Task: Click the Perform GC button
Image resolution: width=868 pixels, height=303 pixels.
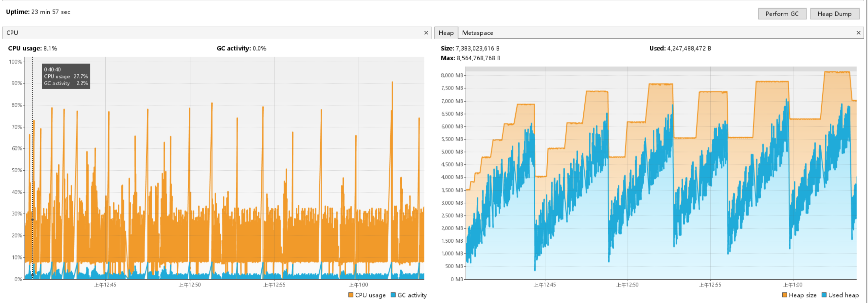Action: coord(782,14)
